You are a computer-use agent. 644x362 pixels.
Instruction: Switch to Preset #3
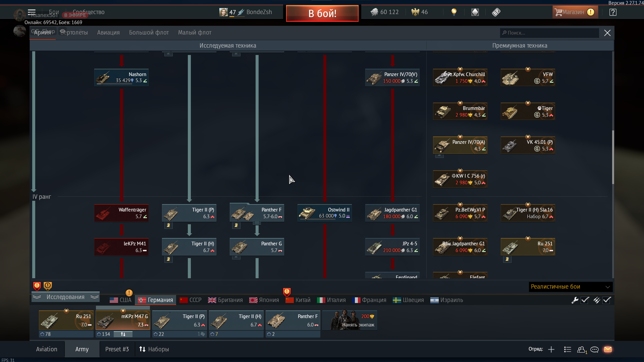(x=117, y=349)
